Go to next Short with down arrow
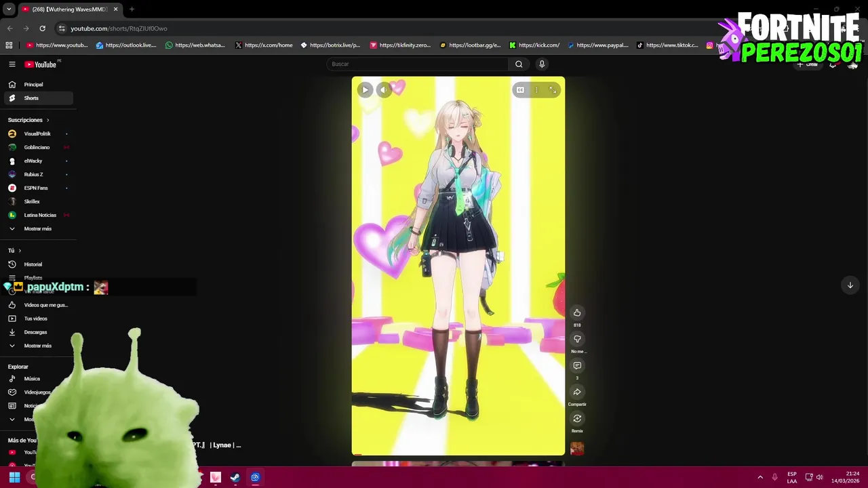Viewport: 868px width, 488px height. click(850, 285)
